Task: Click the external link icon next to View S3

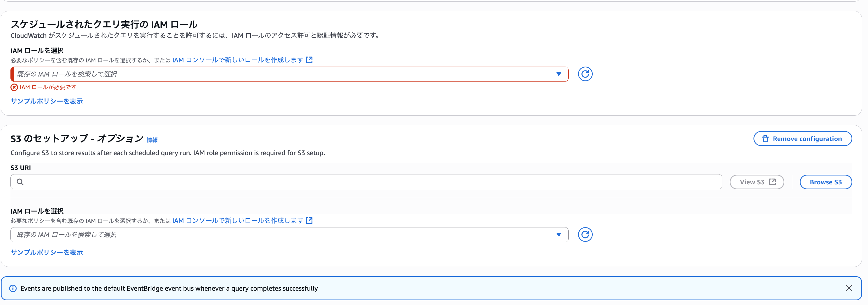Action: 772,181
